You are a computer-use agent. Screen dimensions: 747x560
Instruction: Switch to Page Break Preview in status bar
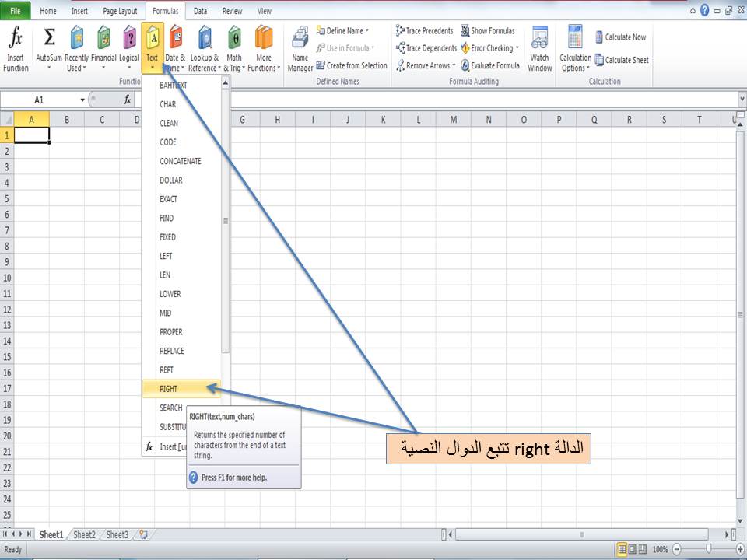click(x=642, y=549)
